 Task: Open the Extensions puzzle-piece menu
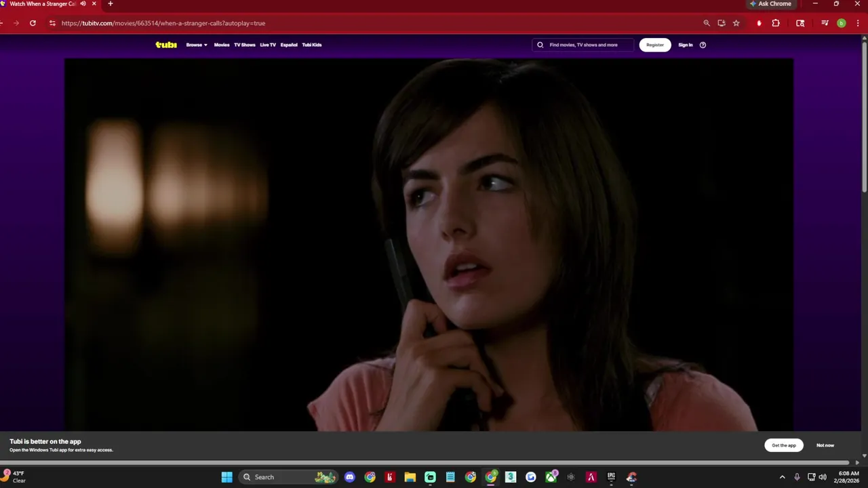[x=776, y=23]
